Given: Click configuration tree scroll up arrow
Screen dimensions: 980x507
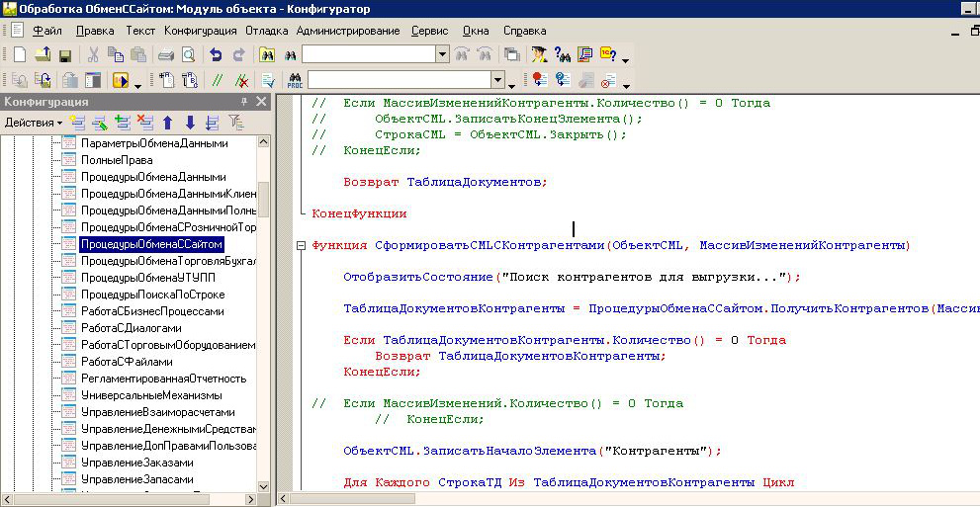Looking at the screenshot, I should pos(264,142).
